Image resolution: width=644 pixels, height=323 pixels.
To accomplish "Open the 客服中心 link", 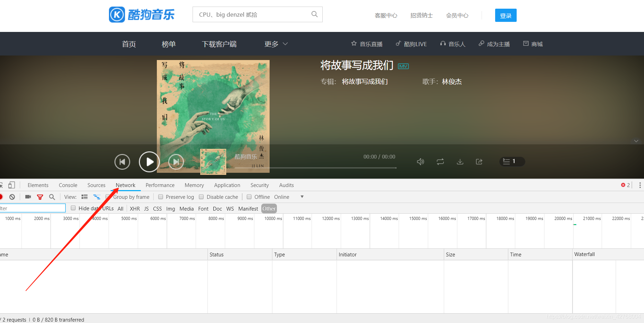I will click(386, 16).
